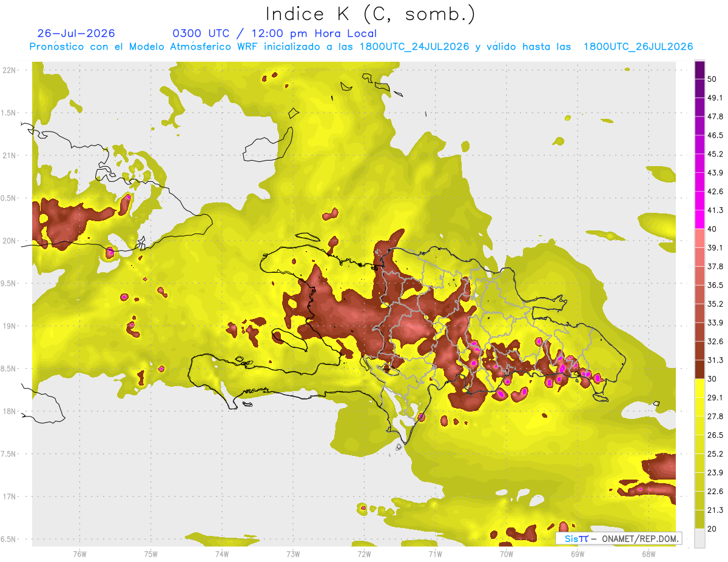This screenshot has height=562, width=728.
Task: Click the "42.6" colorbar value
Action: coord(715,192)
